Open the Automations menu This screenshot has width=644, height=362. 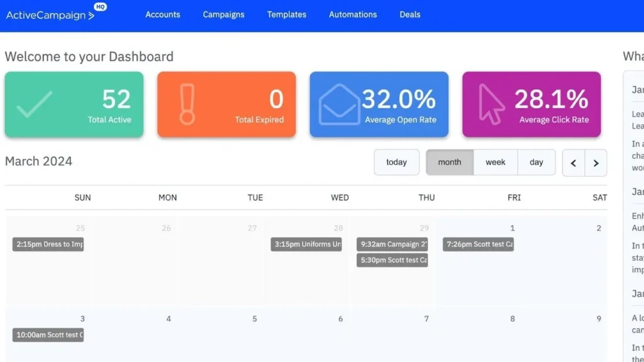pyautogui.click(x=352, y=14)
